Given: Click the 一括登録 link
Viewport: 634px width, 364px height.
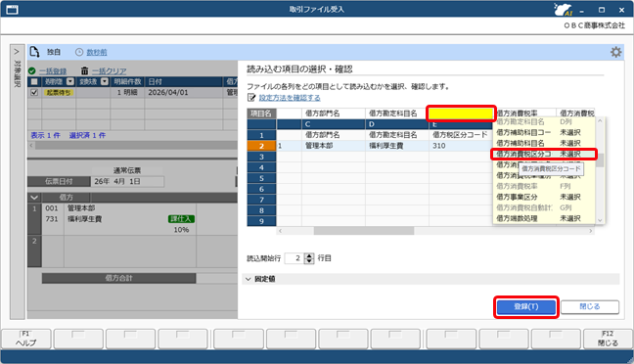Looking at the screenshot, I should pyautogui.click(x=53, y=71).
